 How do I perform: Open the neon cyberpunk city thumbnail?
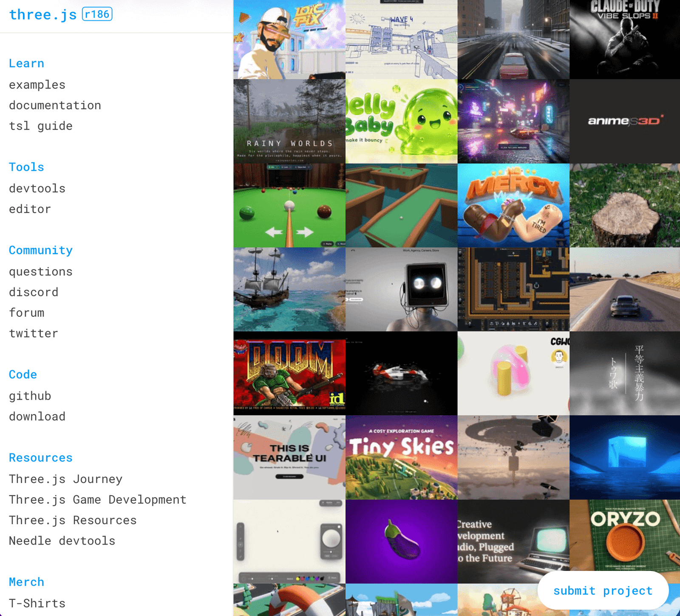(x=513, y=121)
